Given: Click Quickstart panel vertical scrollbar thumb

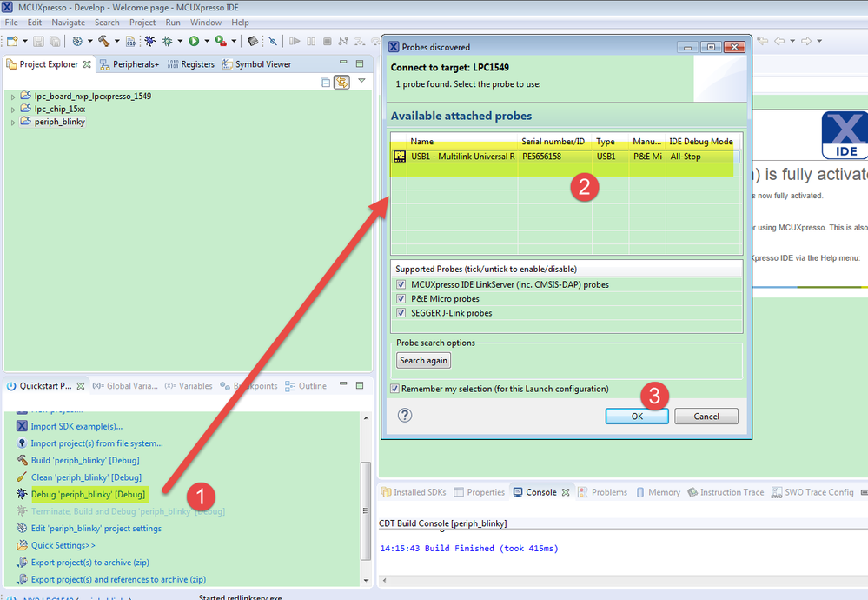Looking at the screenshot, I should [x=365, y=510].
